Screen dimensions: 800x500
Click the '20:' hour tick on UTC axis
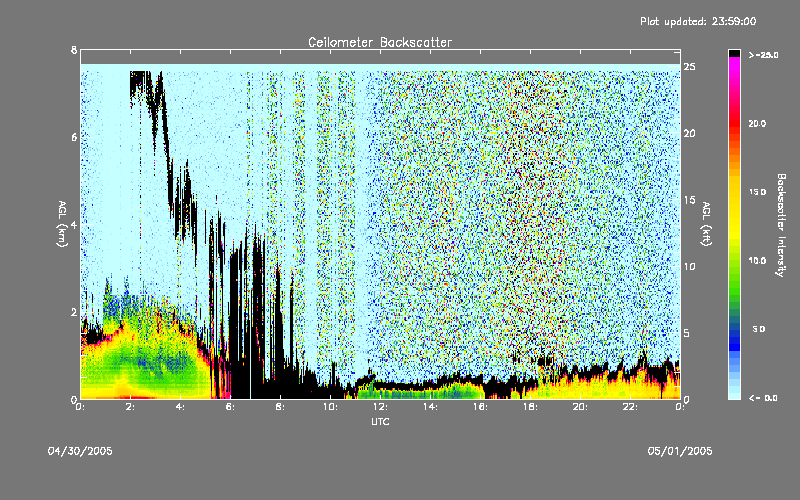point(580,407)
